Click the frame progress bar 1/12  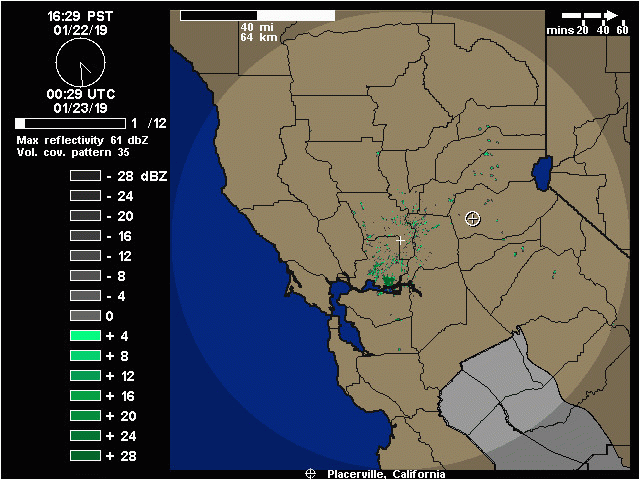[x=70, y=123]
